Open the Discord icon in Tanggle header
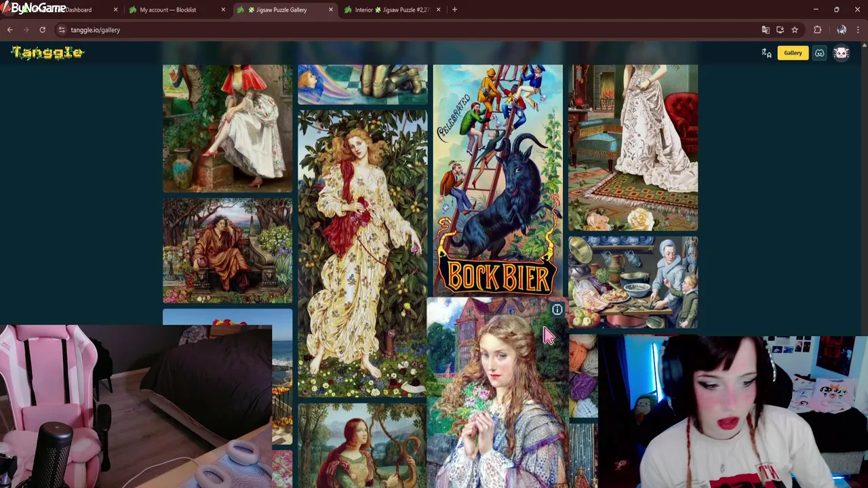This screenshot has width=868, height=488. pos(819,53)
